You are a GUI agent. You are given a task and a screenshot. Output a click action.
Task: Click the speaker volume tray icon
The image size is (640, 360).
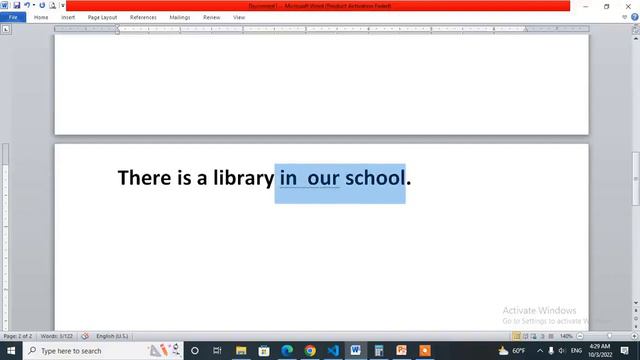[x=562, y=351]
